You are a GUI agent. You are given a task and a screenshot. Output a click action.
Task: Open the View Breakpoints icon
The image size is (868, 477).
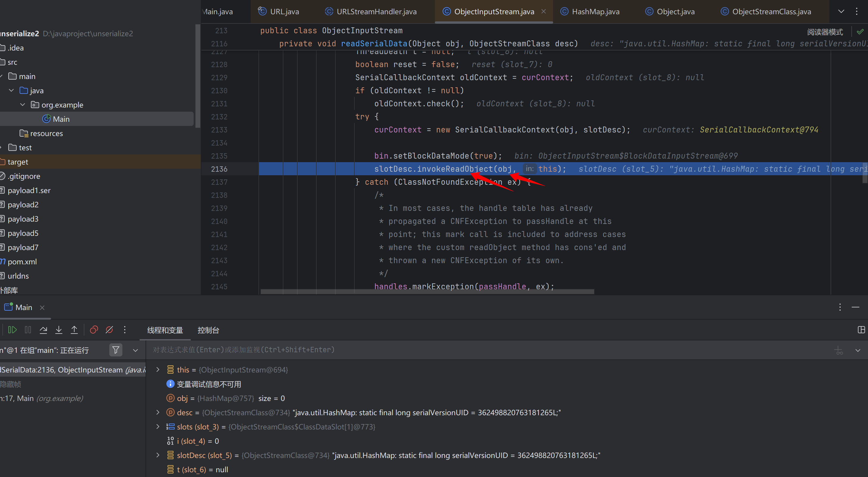[x=94, y=330]
